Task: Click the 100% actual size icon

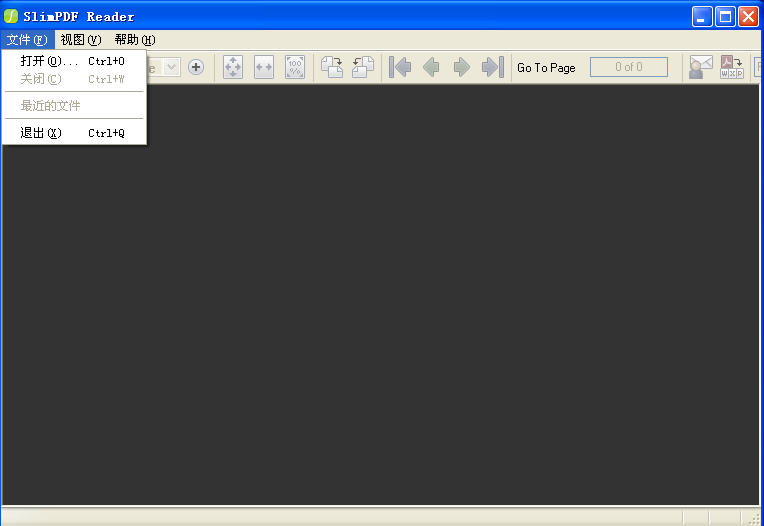Action: click(x=295, y=67)
